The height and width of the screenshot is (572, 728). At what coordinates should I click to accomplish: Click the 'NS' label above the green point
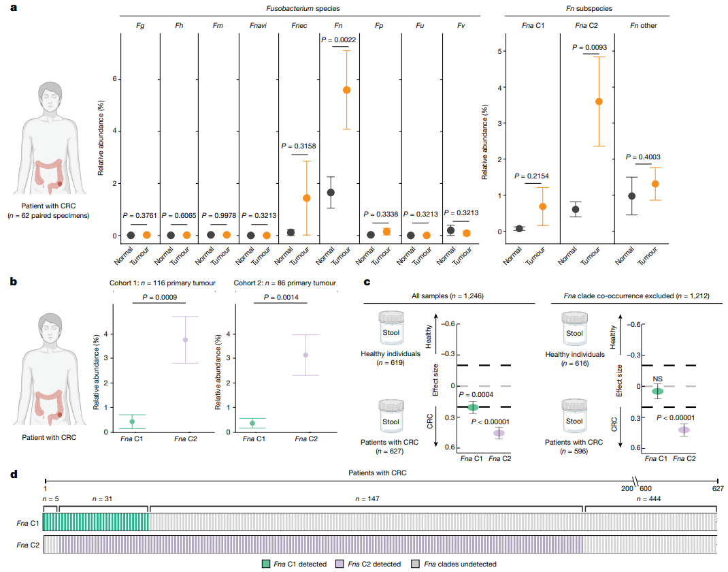657,379
